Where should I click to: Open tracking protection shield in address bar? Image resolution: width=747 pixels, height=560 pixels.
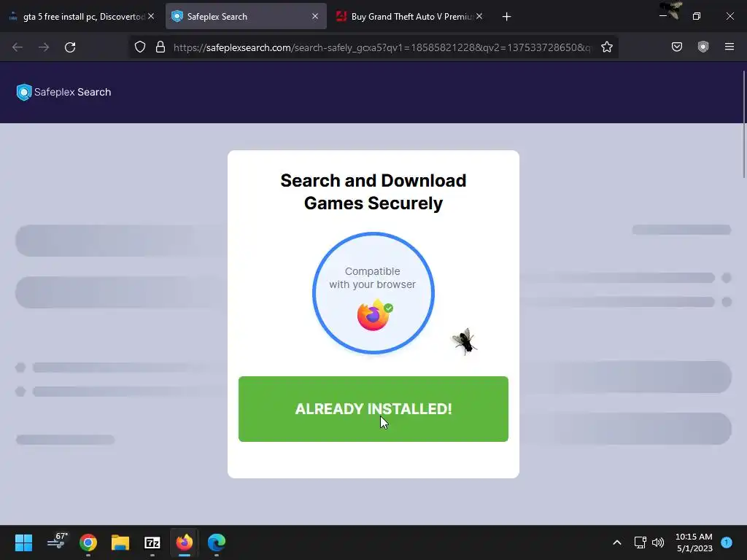pos(139,47)
